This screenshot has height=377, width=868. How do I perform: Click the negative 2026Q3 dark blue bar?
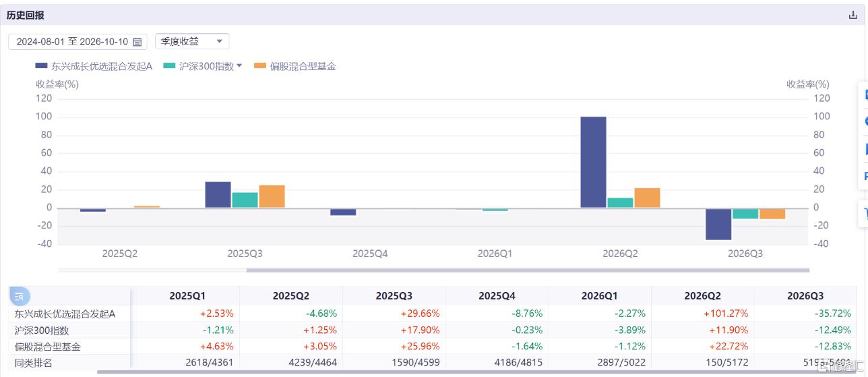[x=718, y=224]
